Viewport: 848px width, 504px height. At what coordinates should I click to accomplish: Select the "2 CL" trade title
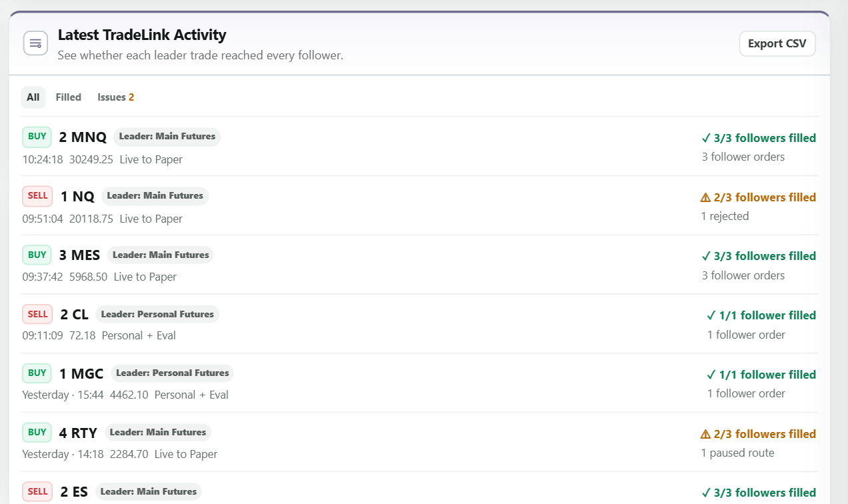pos(74,315)
